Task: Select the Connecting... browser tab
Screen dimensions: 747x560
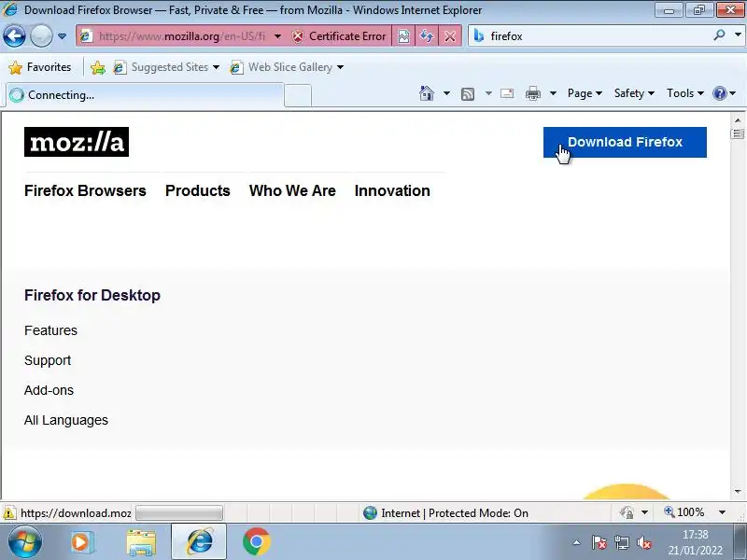Action: (145, 95)
